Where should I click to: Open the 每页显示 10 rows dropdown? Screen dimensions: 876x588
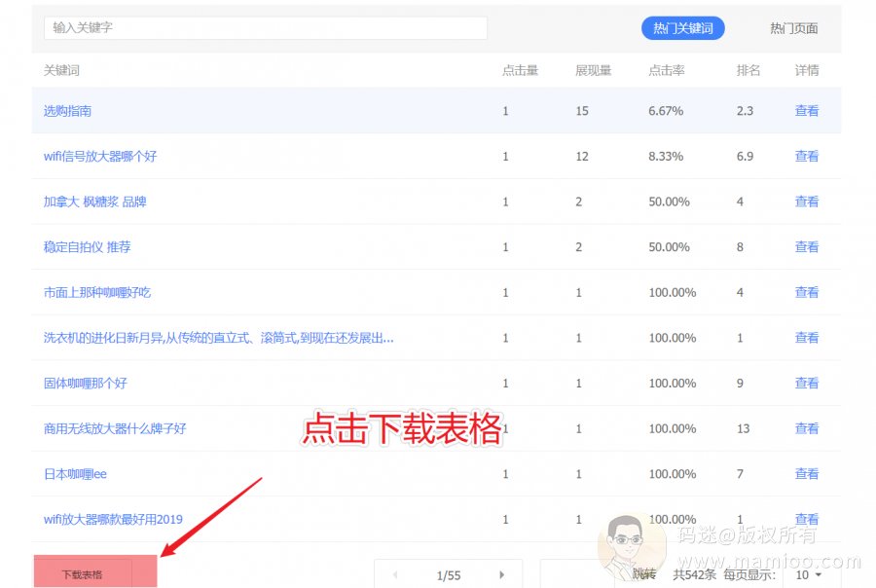pos(810,574)
